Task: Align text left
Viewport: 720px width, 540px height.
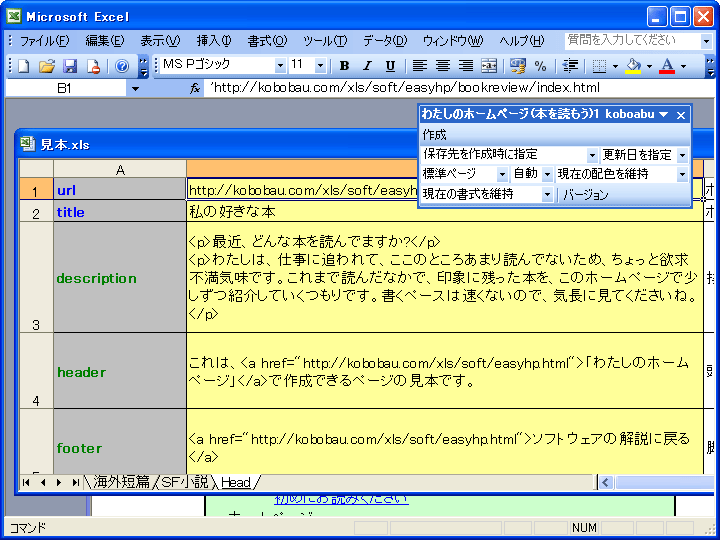Action: click(x=419, y=66)
